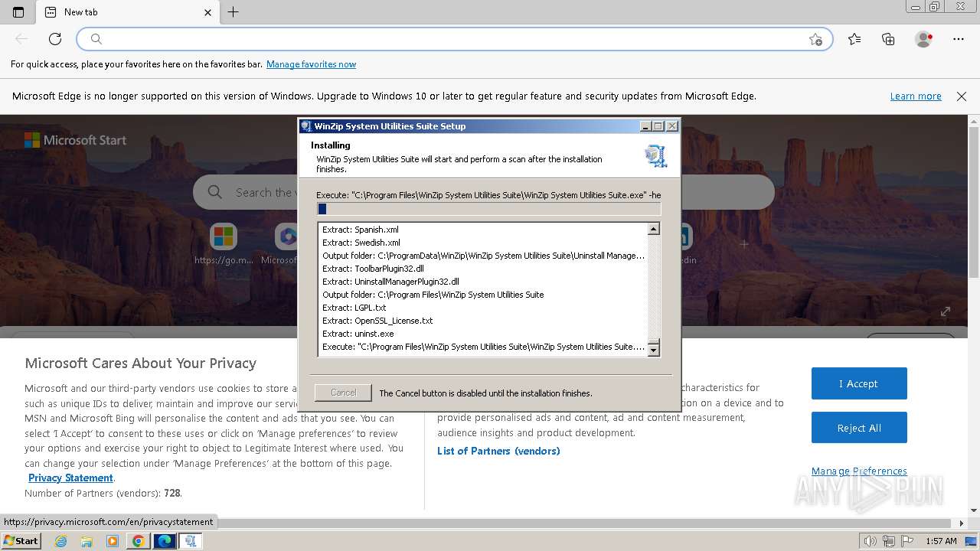980x551 pixels.
Task: Open List of Partners (vendors) link
Action: point(498,451)
